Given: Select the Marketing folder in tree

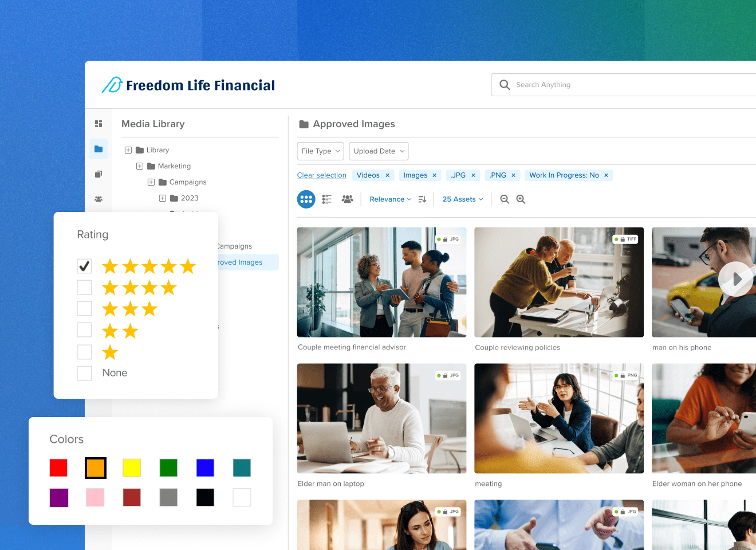Looking at the screenshot, I should 169,166.
